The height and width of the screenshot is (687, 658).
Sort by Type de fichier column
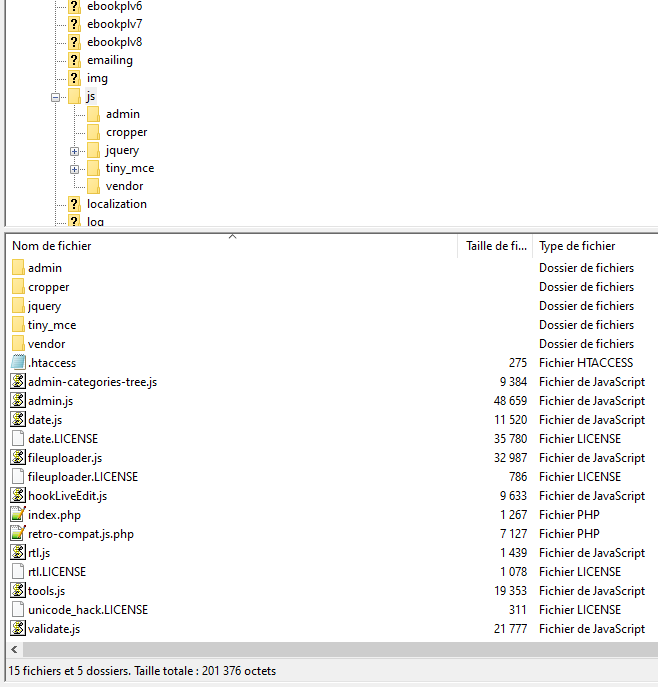[x=577, y=246]
